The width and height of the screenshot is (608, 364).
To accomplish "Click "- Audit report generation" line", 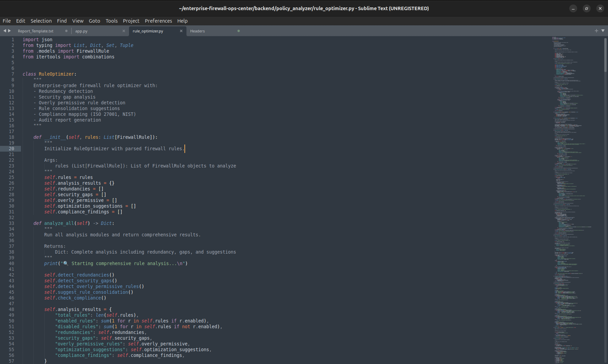I will 67,120.
